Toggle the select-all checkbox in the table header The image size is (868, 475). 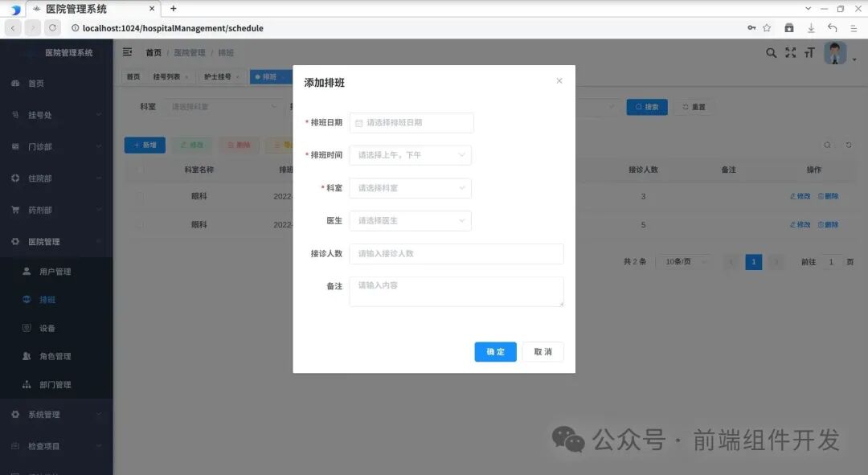point(138,169)
